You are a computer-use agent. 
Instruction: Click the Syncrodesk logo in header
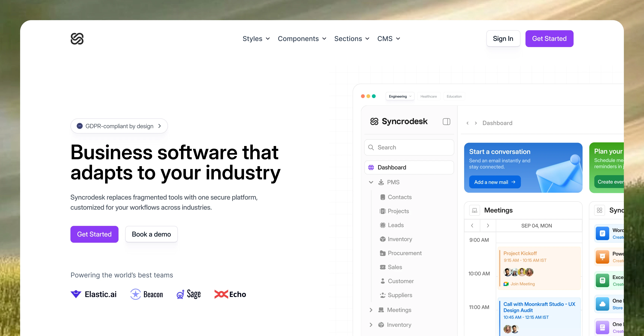[77, 39]
